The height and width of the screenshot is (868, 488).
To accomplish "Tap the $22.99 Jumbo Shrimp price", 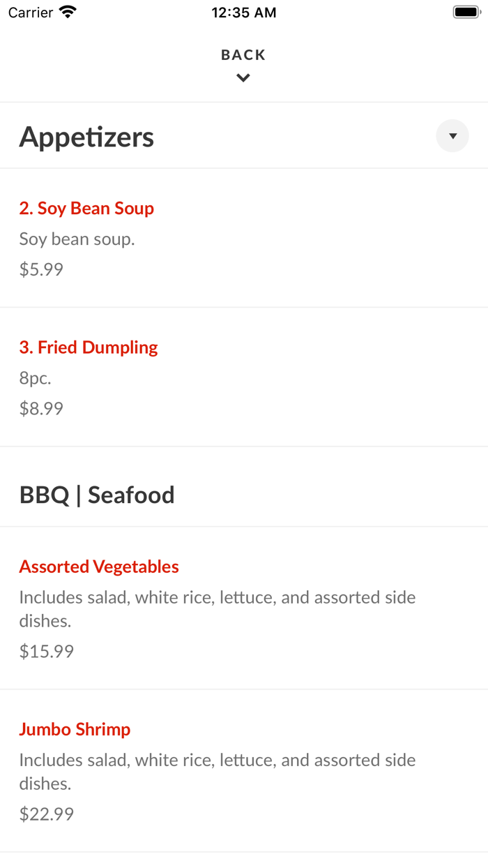I will [46, 814].
